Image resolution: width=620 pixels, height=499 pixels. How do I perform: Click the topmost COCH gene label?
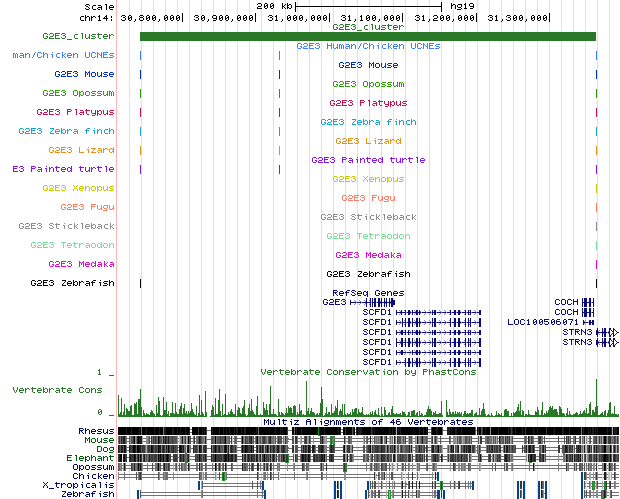[x=566, y=302]
